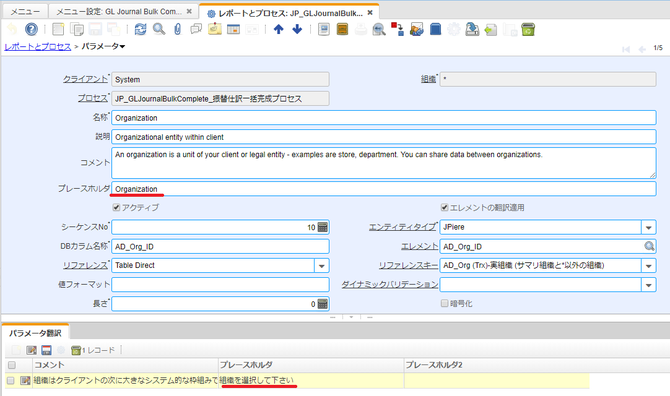Open the Chat speech-bubble icon
Viewport: 670px width, 396px height.
[x=196, y=29]
